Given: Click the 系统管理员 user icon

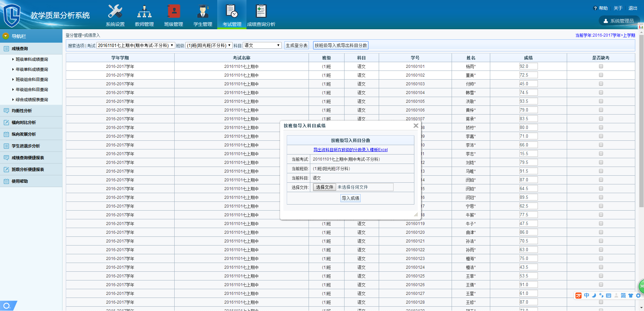Looking at the screenshot, I should pyautogui.click(x=606, y=21).
